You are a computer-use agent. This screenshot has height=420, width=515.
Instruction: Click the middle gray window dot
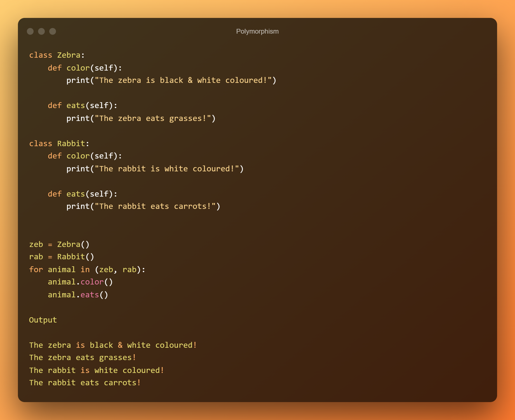coord(41,31)
